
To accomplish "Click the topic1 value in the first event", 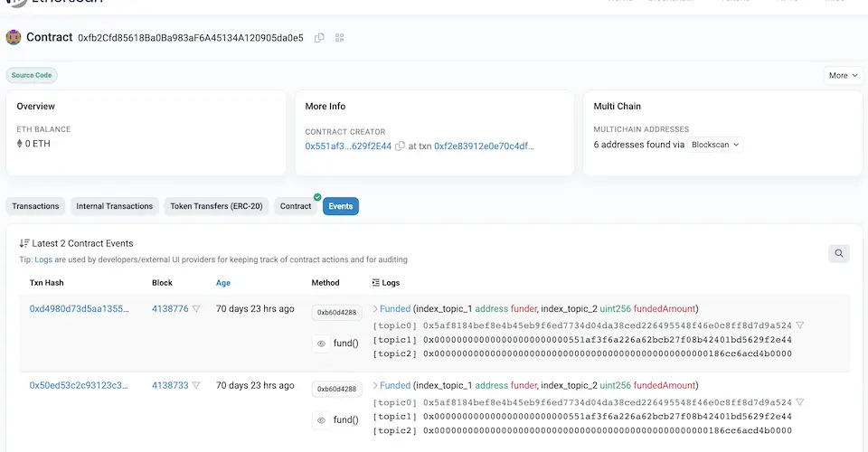I will tap(608, 340).
